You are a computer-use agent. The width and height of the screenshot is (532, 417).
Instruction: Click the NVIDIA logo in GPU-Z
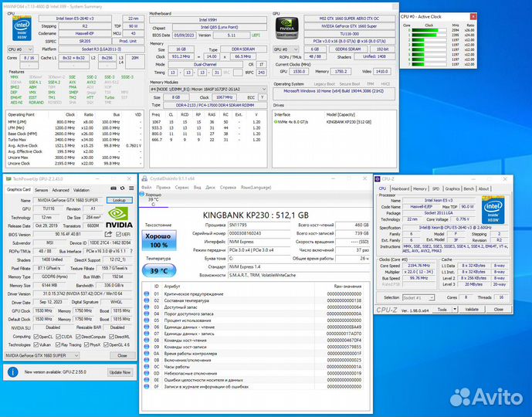click(117, 216)
